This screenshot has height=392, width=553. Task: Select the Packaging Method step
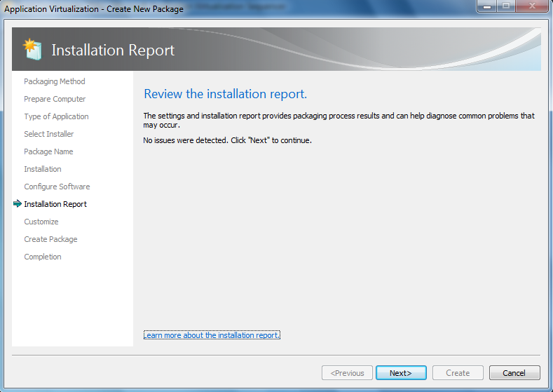tap(55, 81)
